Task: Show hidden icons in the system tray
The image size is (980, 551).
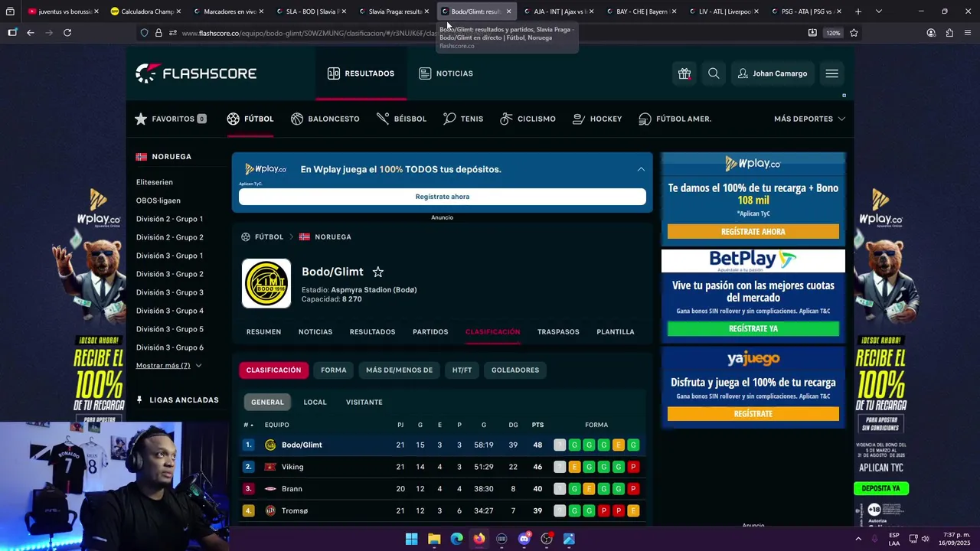Action: [857, 539]
